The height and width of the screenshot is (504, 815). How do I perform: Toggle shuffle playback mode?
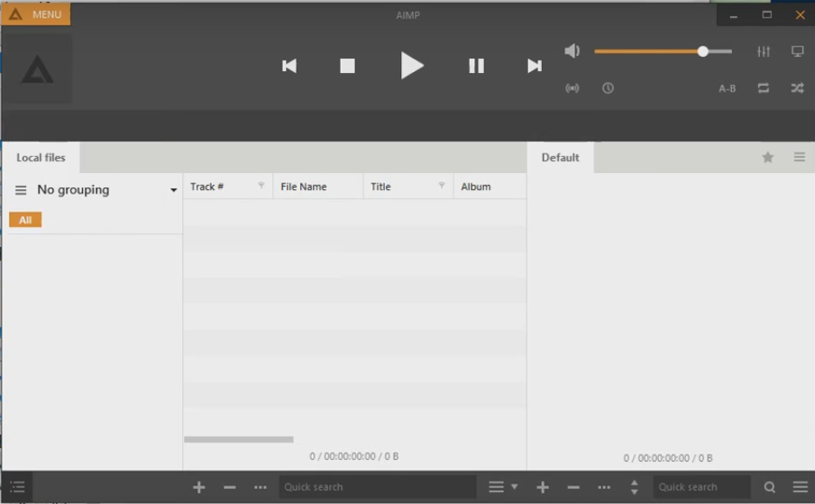(797, 88)
